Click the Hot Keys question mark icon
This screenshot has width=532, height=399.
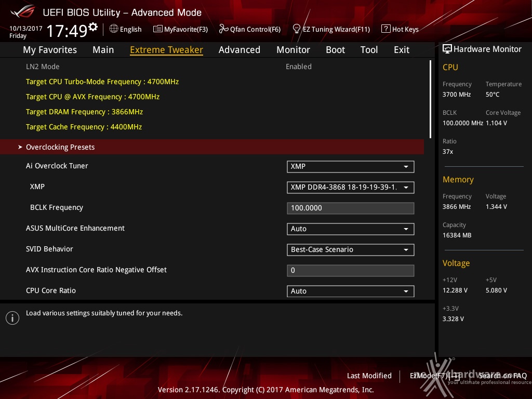pos(386,29)
